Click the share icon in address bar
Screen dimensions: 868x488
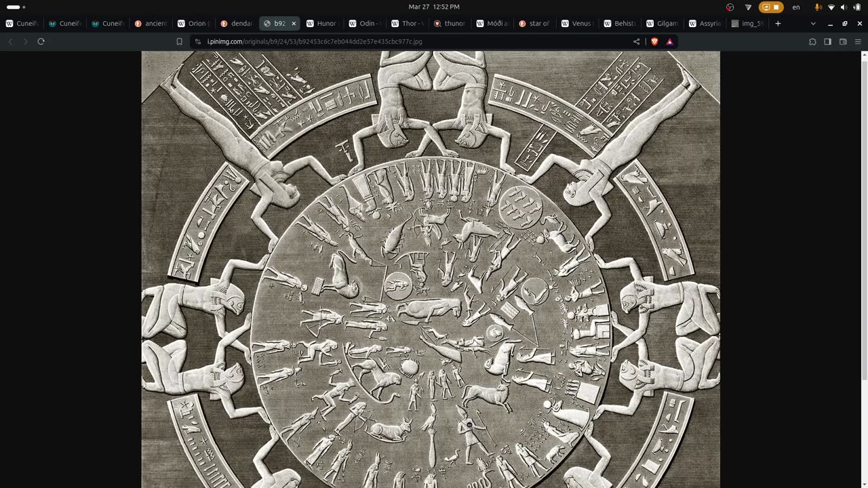[636, 41]
